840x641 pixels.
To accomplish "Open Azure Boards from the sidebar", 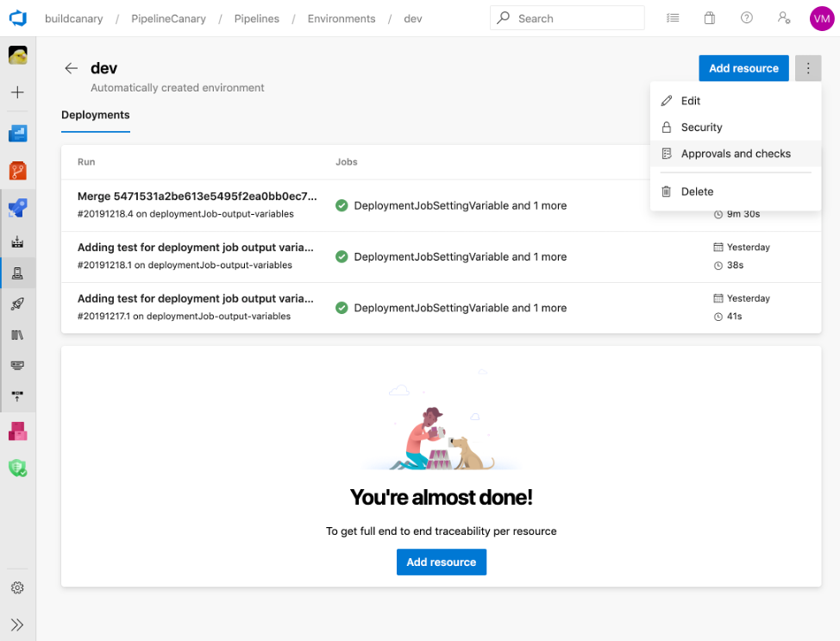I will click(17, 133).
